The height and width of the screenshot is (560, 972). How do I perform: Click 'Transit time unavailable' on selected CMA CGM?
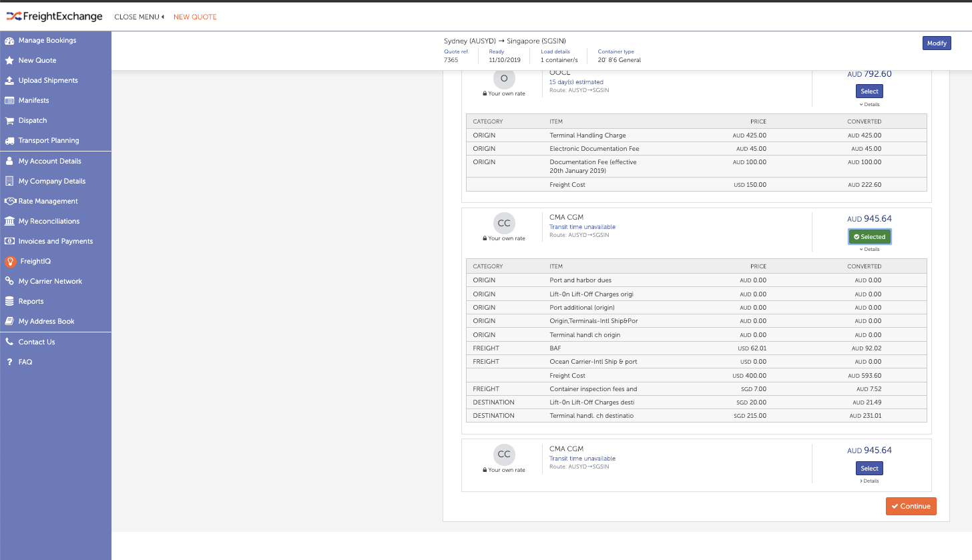(582, 227)
